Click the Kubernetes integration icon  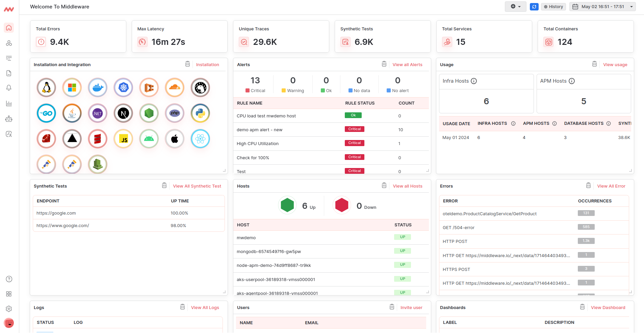(x=123, y=88)
